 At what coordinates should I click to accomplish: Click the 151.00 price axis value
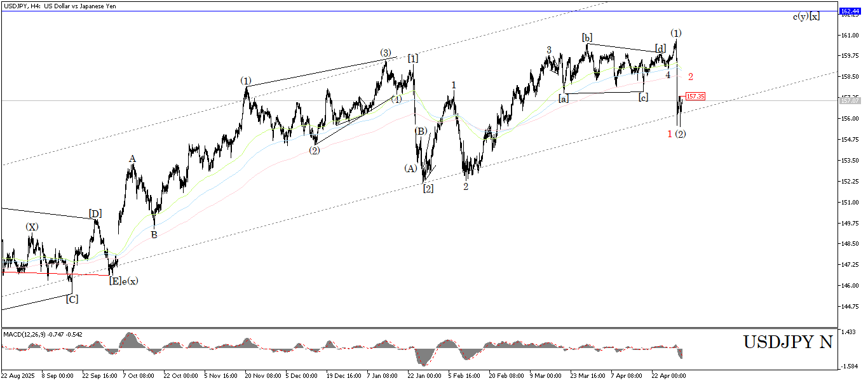tap(849, 203)
